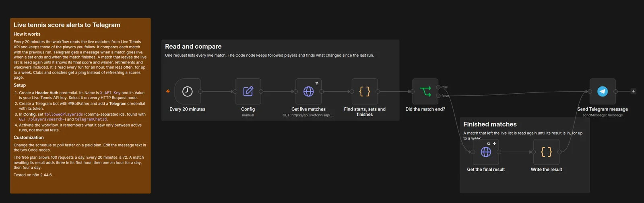Click the sendMessage: message subtitle

tap(603, 115)
